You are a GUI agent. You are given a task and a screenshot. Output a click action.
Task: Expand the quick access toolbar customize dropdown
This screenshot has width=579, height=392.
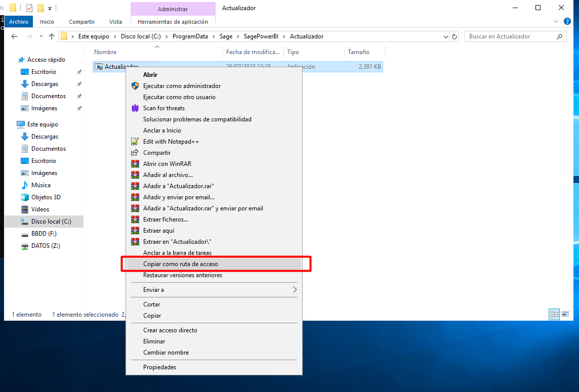[50, 8]
